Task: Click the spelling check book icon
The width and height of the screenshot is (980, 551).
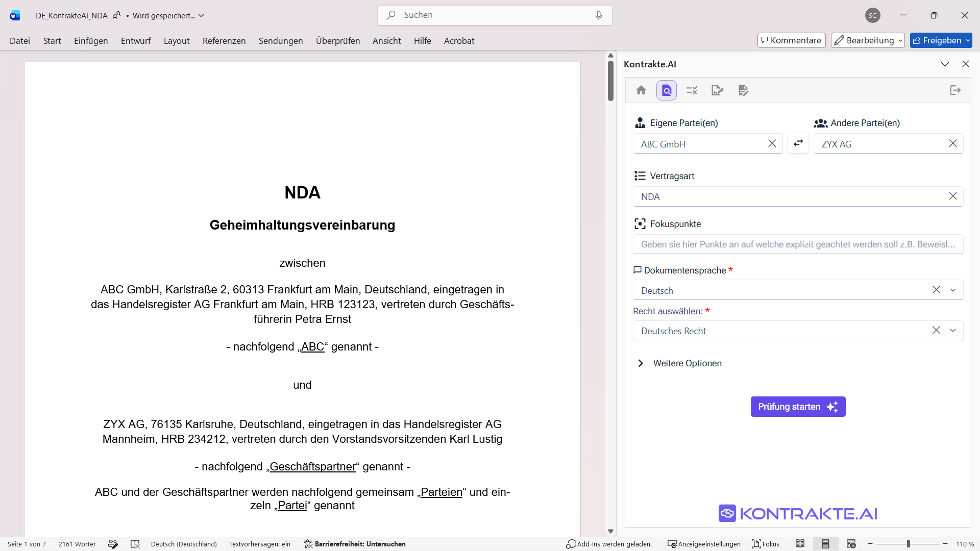Action: [x=135, y=544]
